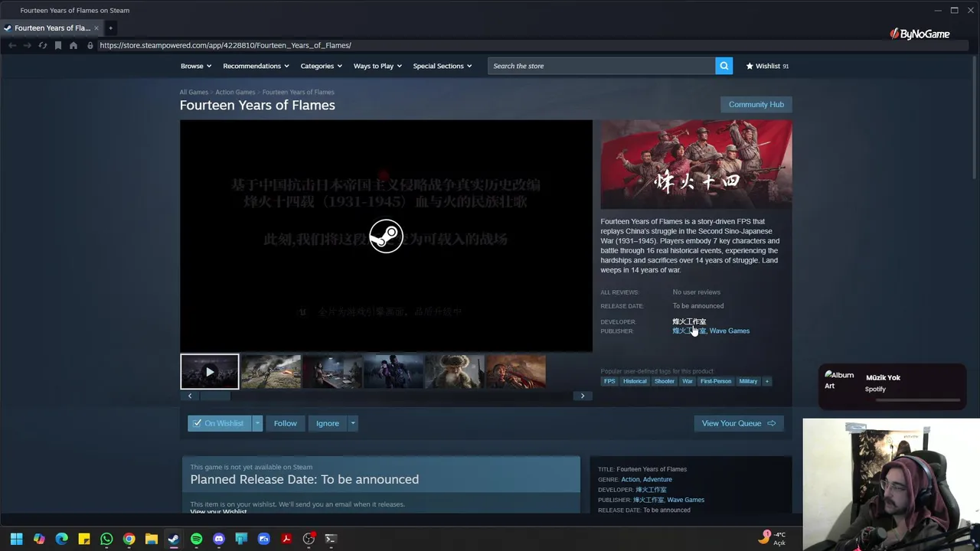Screen dimensions: 980x551
Task: Open Adobe Acrobat from the taskbar
Action: 286,539
